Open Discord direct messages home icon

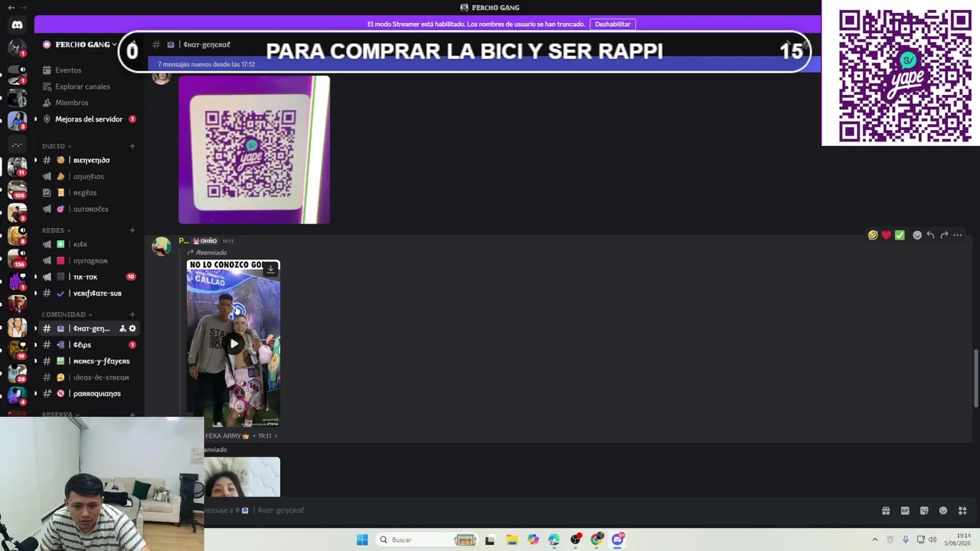click(17, 24)
